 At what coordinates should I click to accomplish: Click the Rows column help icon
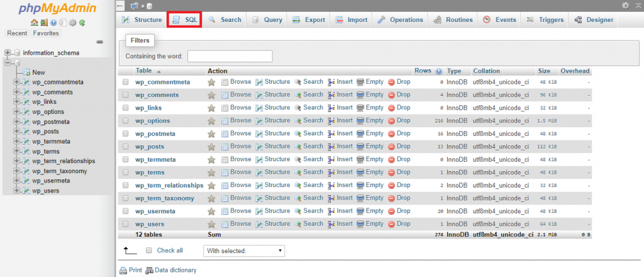(x=438, y=71)
